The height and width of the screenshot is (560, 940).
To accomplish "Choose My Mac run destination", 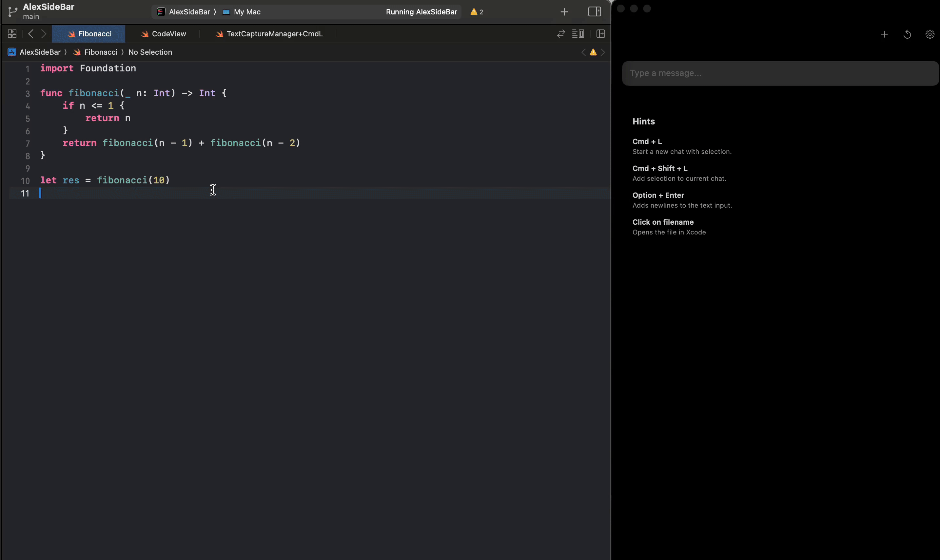I will (242, 12).
